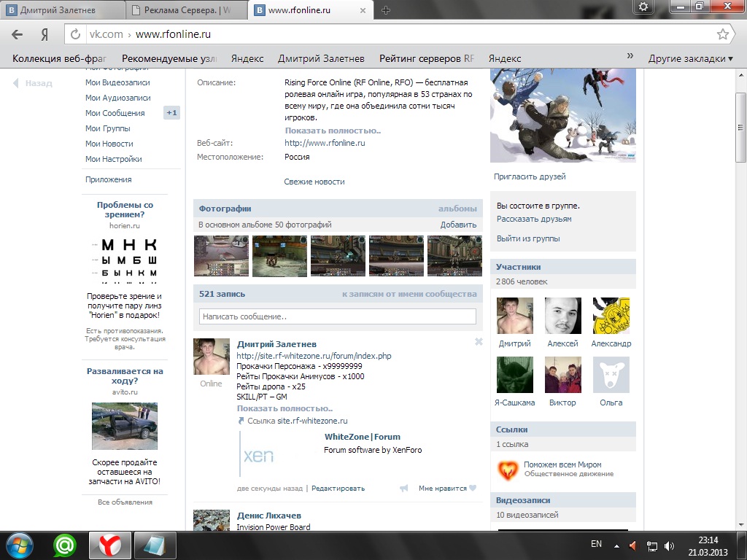Reload the page with the refresh icon
This screenshot has height=560, width=747.
coord(75,34)
